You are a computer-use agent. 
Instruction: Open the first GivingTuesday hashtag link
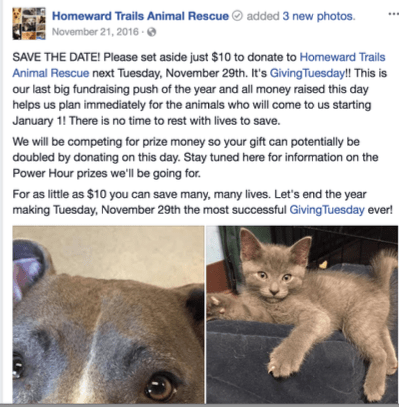coord(307,73)
